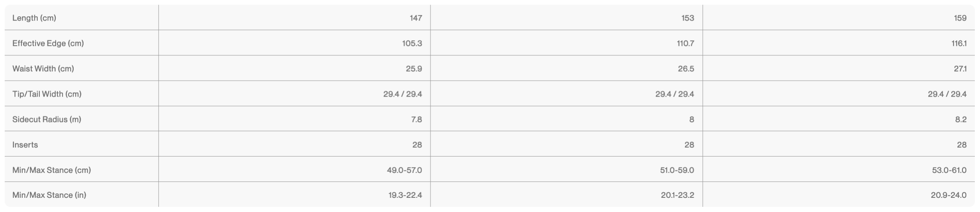Click the Length (cm) row label
980x212 pixels.
[34, 18]
